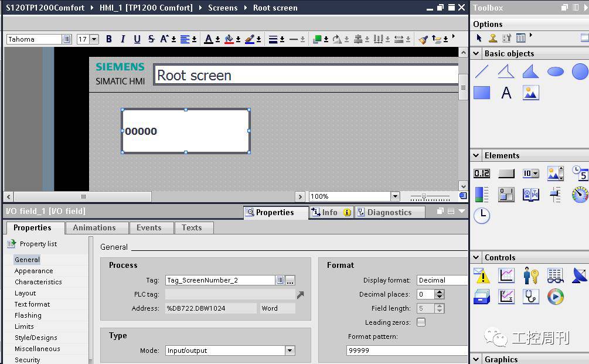Choose the Gauge element in toolbox

click(580, 195)
